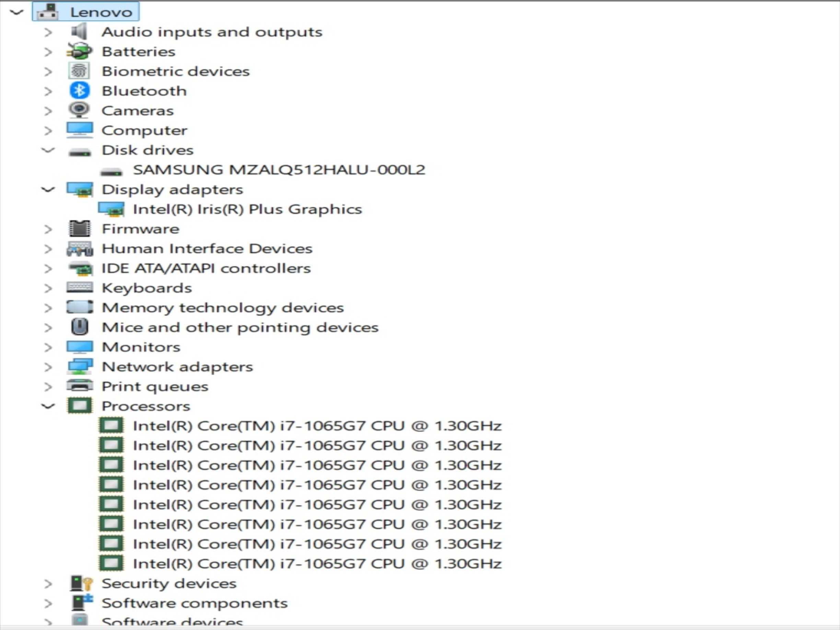Select the Human Interface Devices label

coord(207,249)
